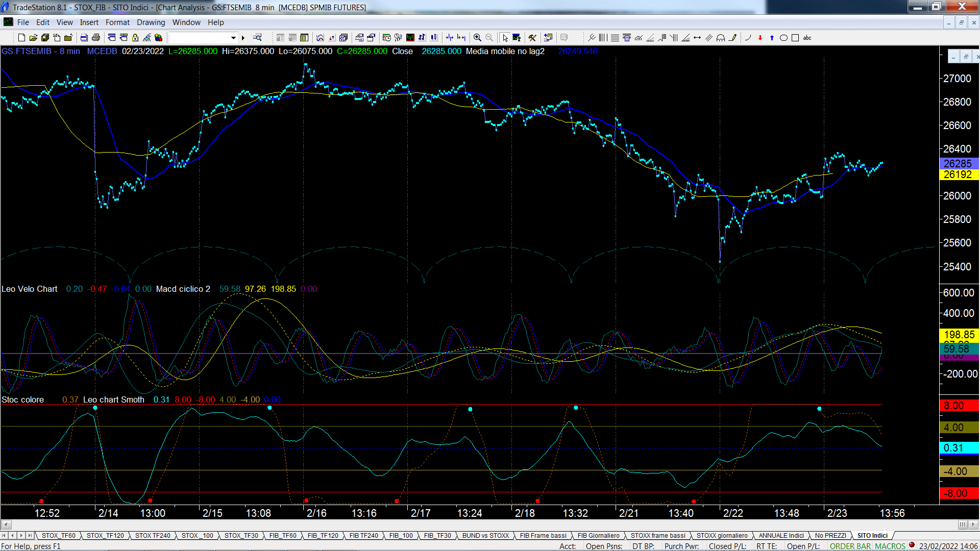Click the hammer tools icon
Screen dimensions: 980x551
[x=532, y=38]
